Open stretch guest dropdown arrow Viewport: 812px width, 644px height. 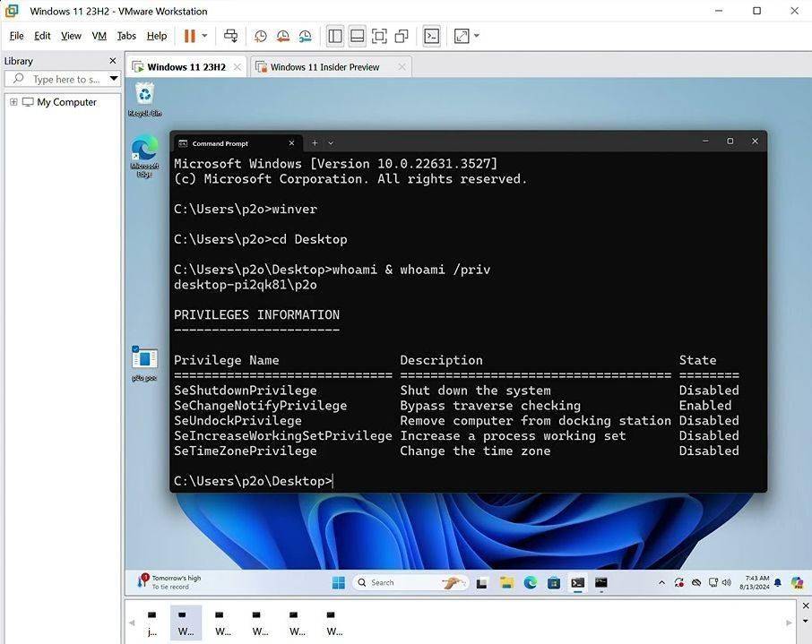pos(477,36)
